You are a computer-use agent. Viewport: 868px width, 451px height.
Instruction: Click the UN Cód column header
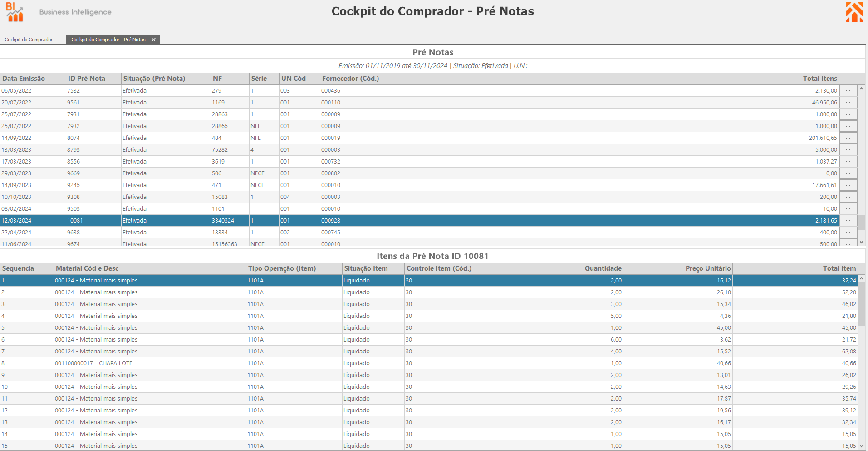pos(299,79)
